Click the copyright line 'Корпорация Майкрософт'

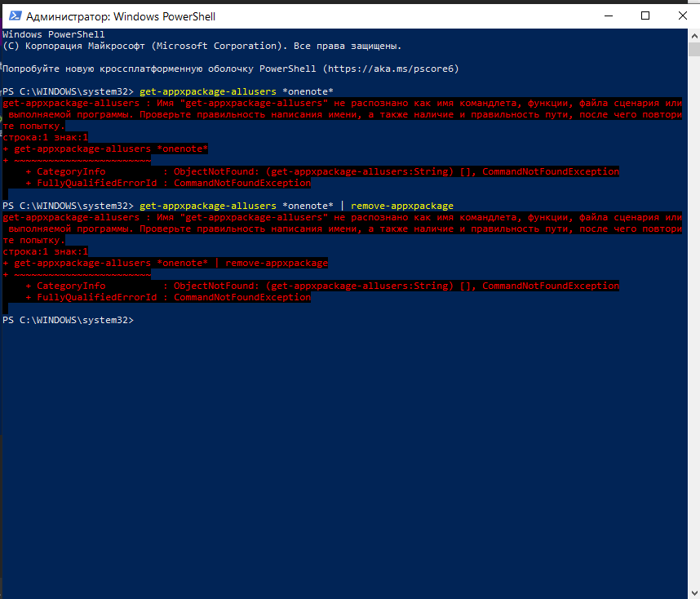click(x=85, y=46)
